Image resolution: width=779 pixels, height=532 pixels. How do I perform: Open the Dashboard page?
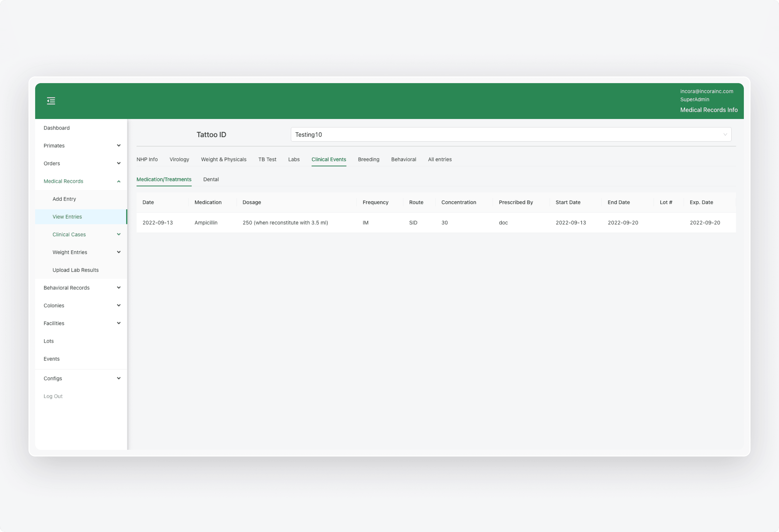(x=56, y=128)
